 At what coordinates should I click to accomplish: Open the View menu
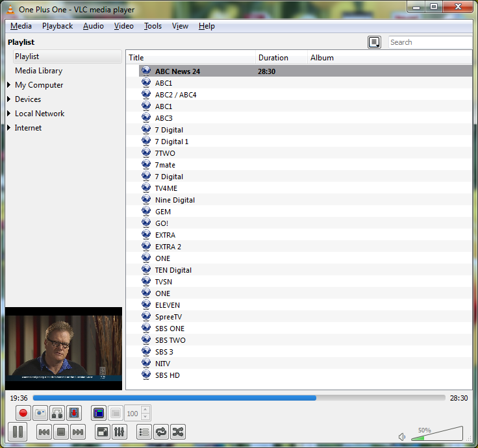pyautogui.click(x=180, y=26)
